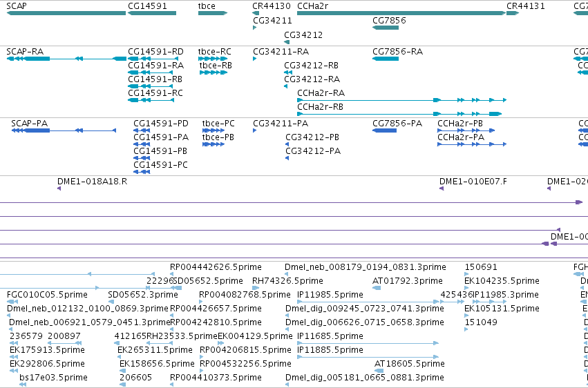This screenshot has width=588, height=388.
Task: Select the CG34212 gene label
Action: 303,35
